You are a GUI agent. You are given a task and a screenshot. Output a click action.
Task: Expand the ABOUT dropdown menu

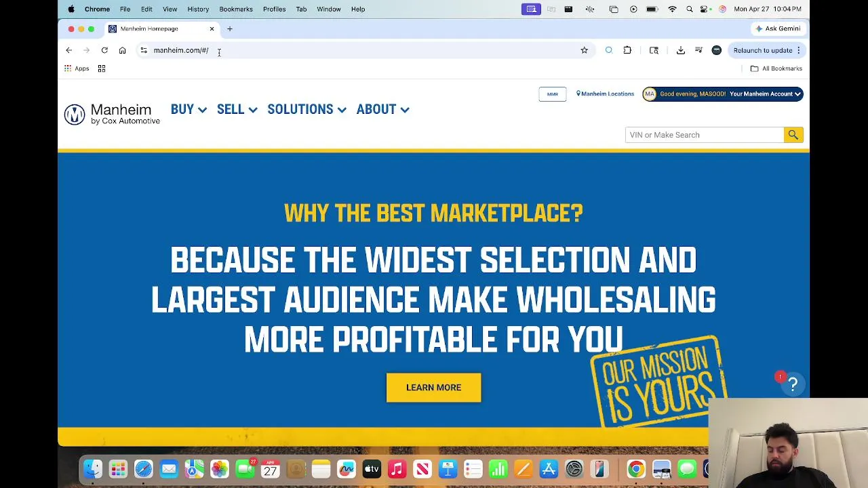point(382,110)
